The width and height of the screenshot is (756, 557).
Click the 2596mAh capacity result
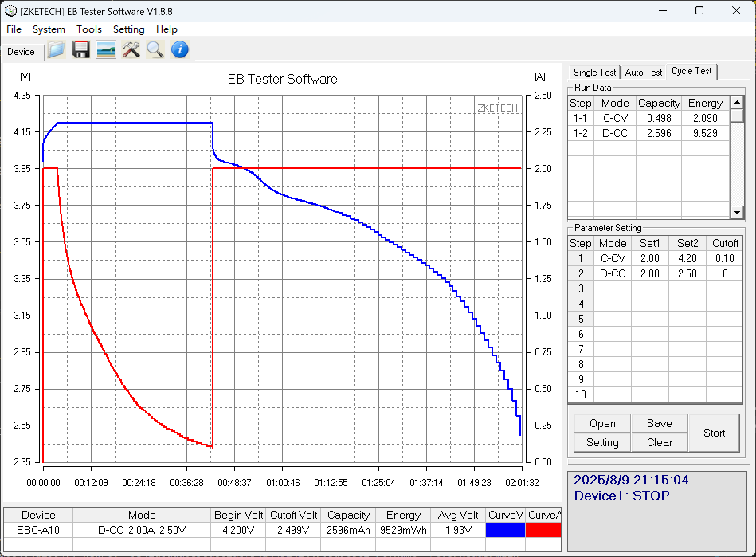click(348, 530)
